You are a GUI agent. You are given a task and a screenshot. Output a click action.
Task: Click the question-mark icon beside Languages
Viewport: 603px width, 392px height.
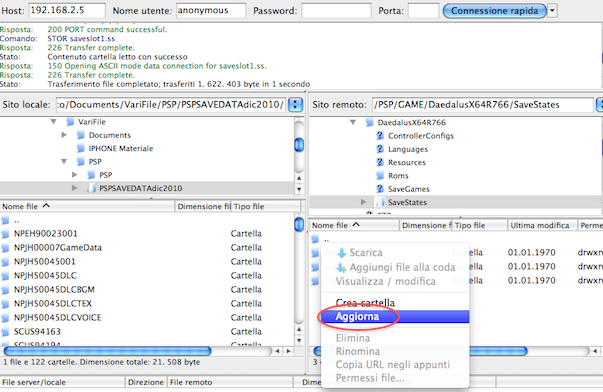[380, 149]
